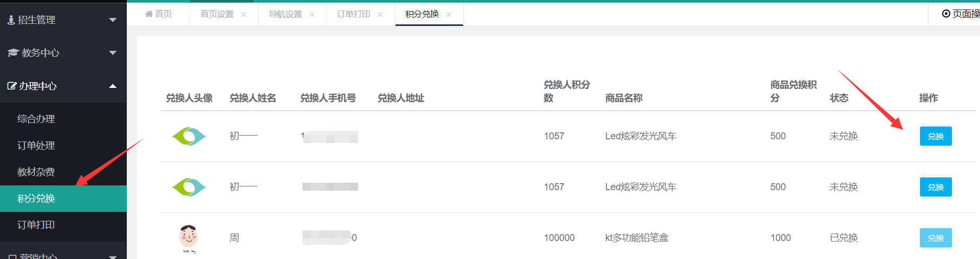Close the 订单打印 tab
This screenshot has height=259, width=980.
pyautogui.click(x=380, y=14)
